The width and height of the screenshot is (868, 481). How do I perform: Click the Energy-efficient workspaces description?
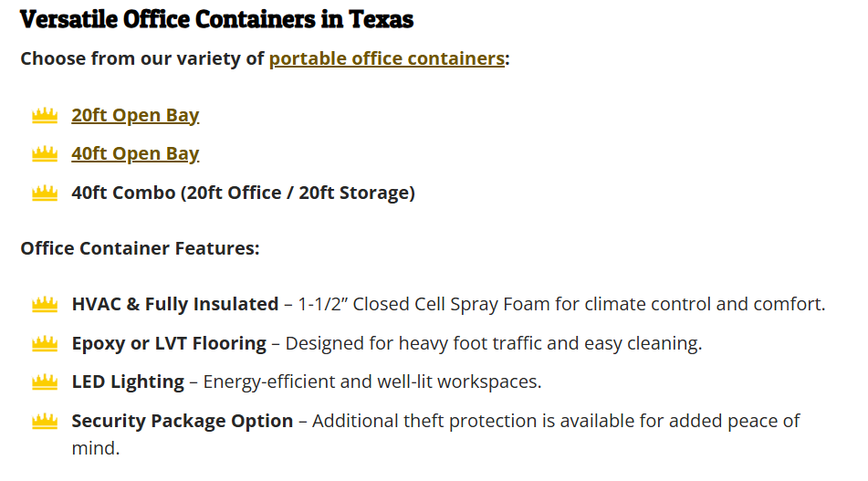point(372,382)
